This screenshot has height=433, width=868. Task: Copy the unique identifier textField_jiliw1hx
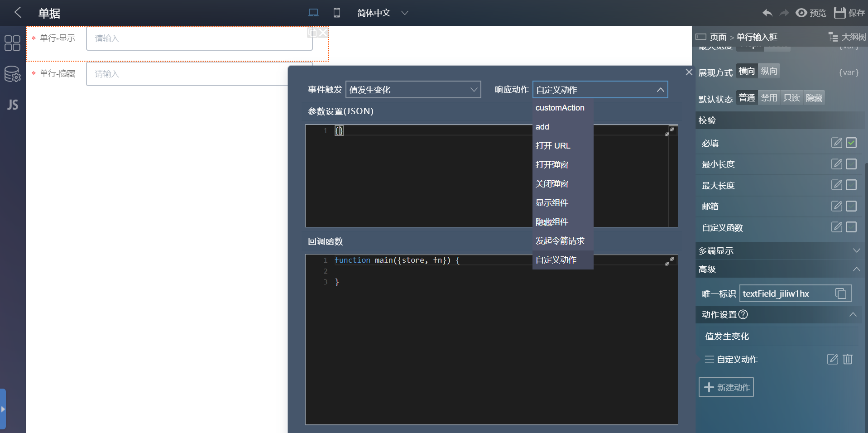point(841,293)
